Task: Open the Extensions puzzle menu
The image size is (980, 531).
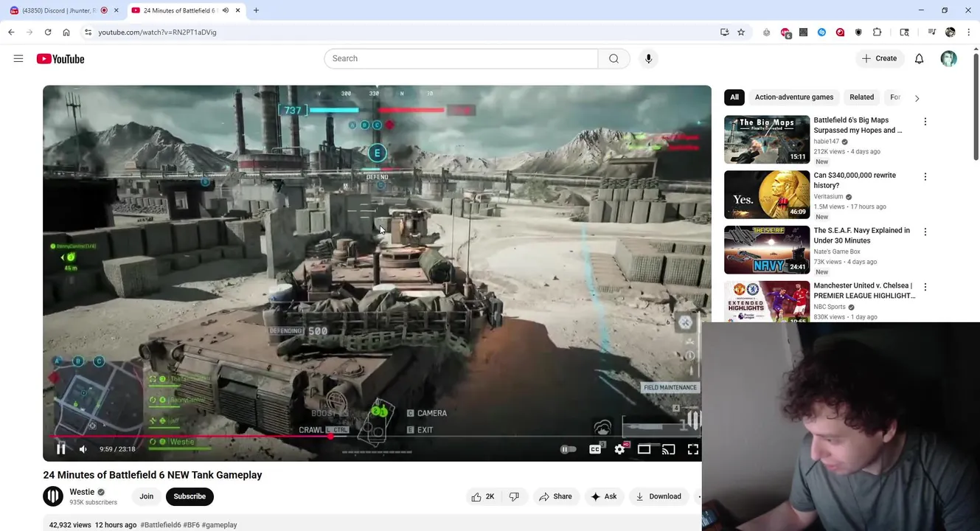Action: click(877, 32)
